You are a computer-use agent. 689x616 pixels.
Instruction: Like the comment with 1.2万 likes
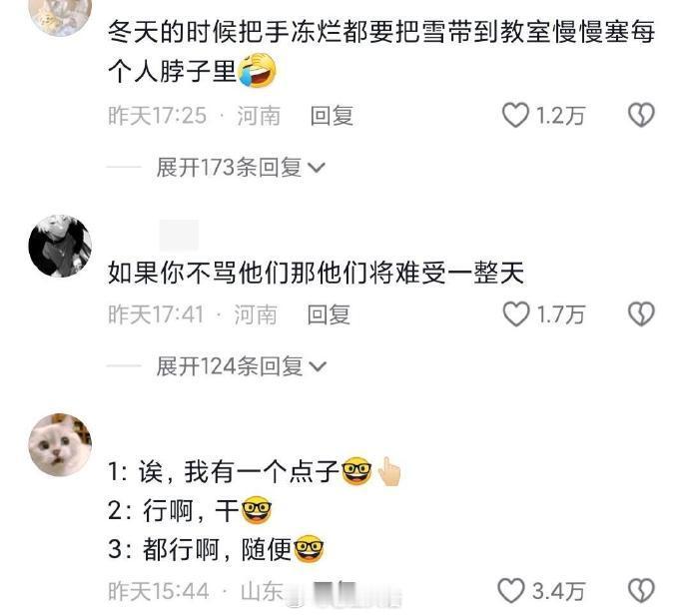[x=516, y=115]
